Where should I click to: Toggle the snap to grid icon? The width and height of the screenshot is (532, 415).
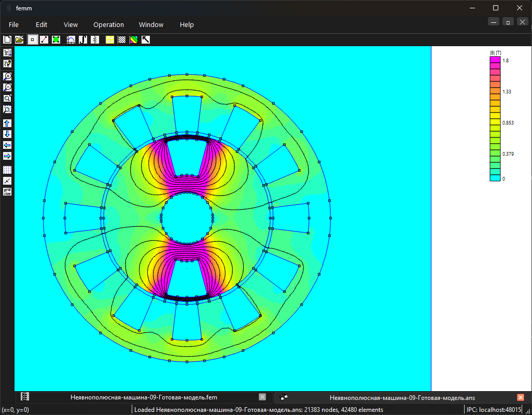click(x=7, y=181)
